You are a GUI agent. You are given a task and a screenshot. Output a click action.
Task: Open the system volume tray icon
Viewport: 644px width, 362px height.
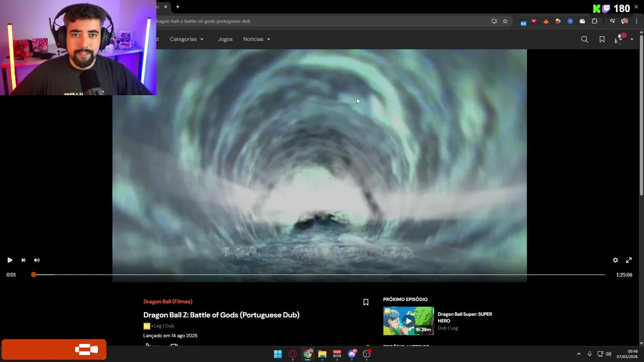pos(608,354)
